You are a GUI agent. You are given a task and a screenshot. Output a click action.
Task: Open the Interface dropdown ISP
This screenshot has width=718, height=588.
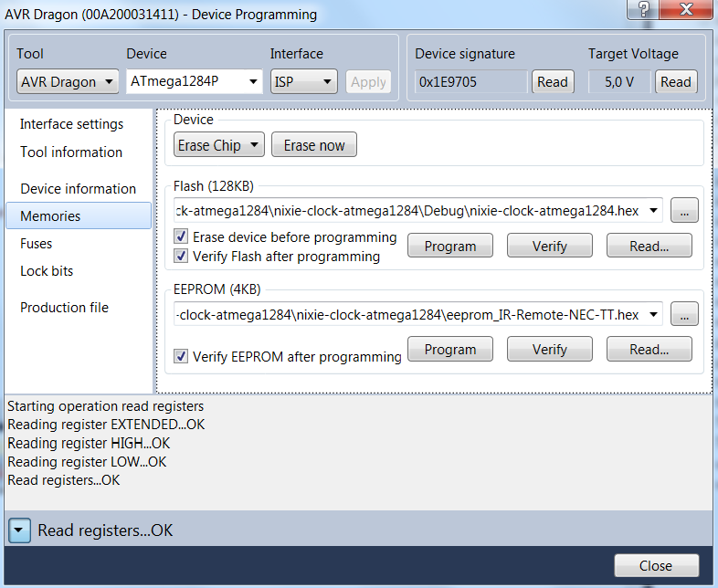303,82
